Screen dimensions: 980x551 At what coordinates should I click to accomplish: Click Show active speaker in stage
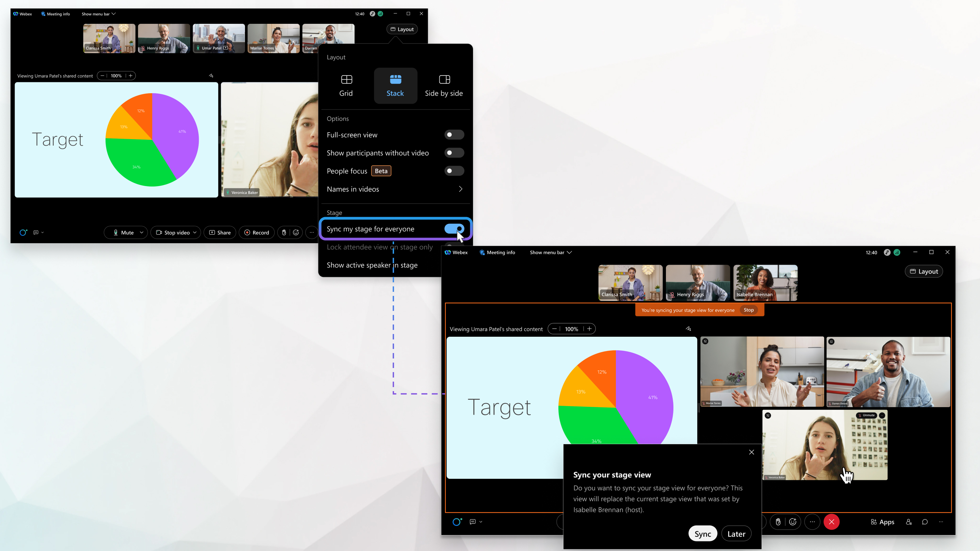(x=372, y=265)
